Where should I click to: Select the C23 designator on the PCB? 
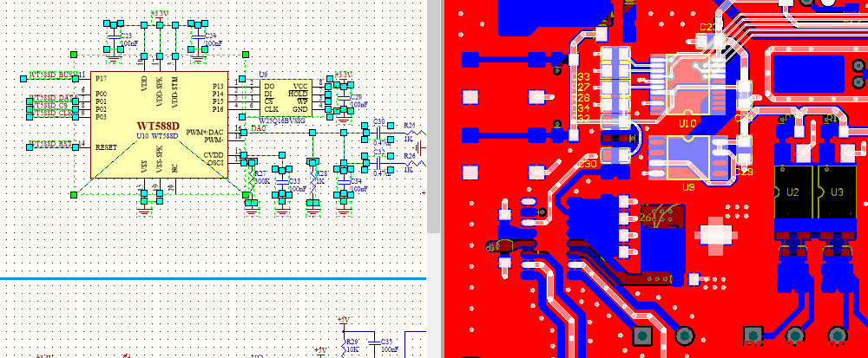point(709,27)
